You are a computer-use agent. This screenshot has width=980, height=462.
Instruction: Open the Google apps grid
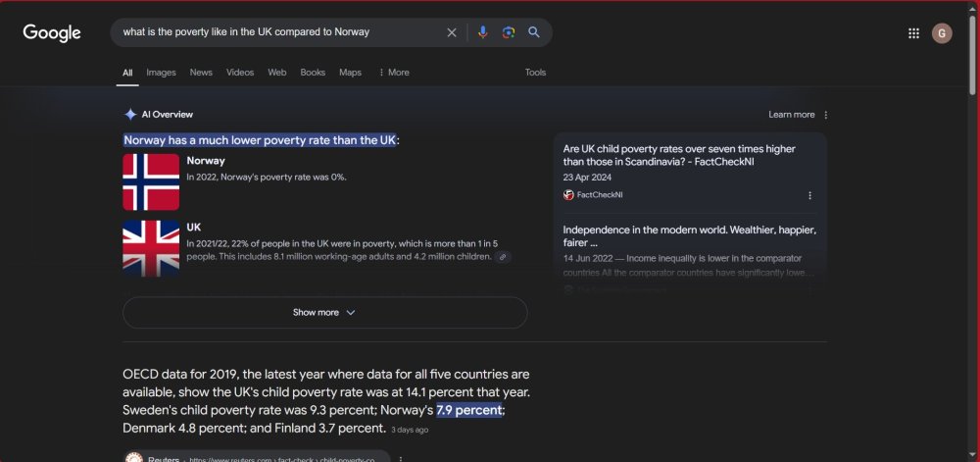[x=913, y=33]
